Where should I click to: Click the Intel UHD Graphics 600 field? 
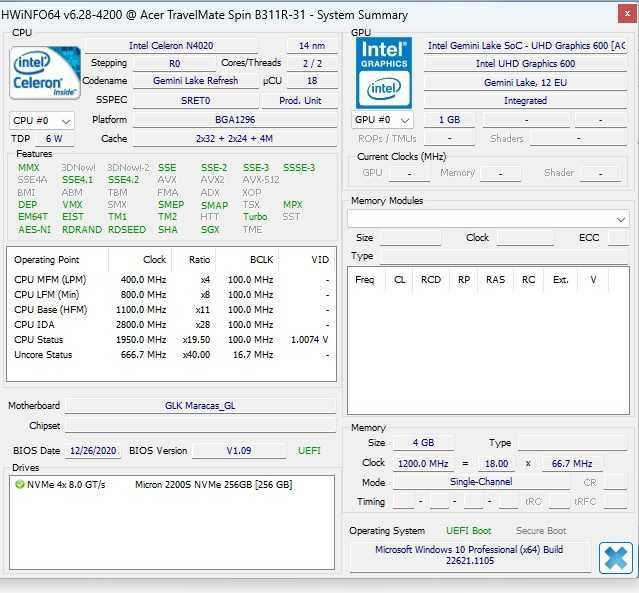click(x=525, y=64)
